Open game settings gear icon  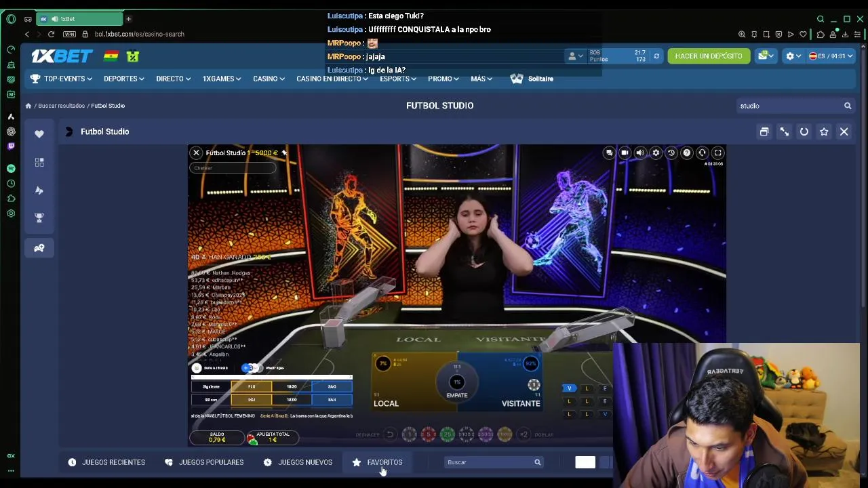tap(656, 153)
